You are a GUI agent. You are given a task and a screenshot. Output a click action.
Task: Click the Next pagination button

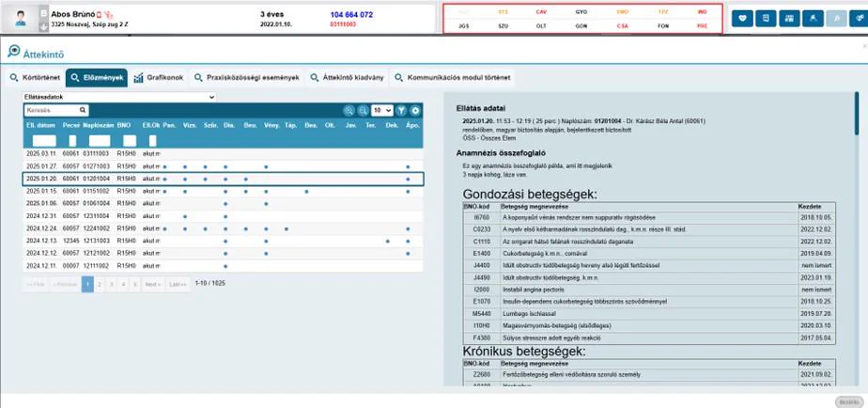153,285
